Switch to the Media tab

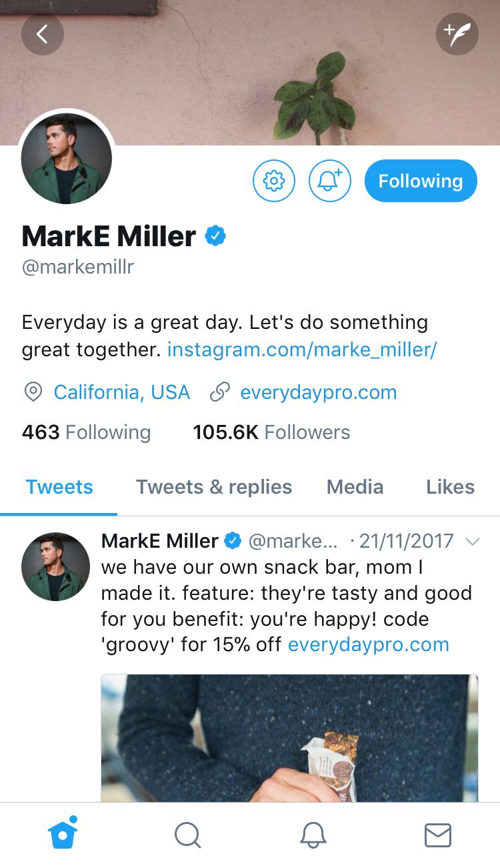355,487
